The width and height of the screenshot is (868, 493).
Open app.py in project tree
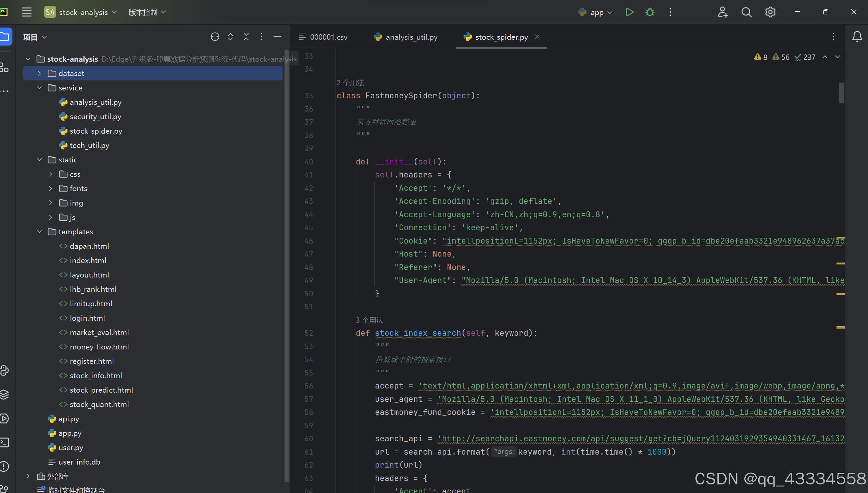70,433
